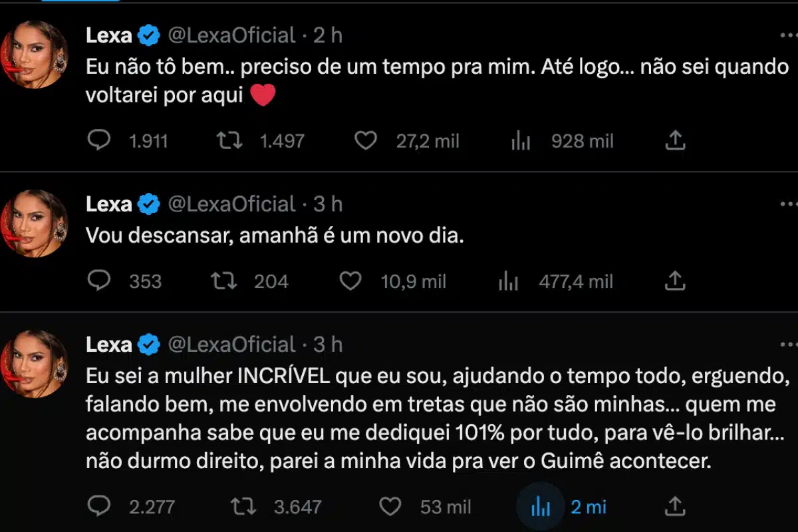Open the reply icon on the bottom tweet
The image size is (798, 532).
pos(100,506)
